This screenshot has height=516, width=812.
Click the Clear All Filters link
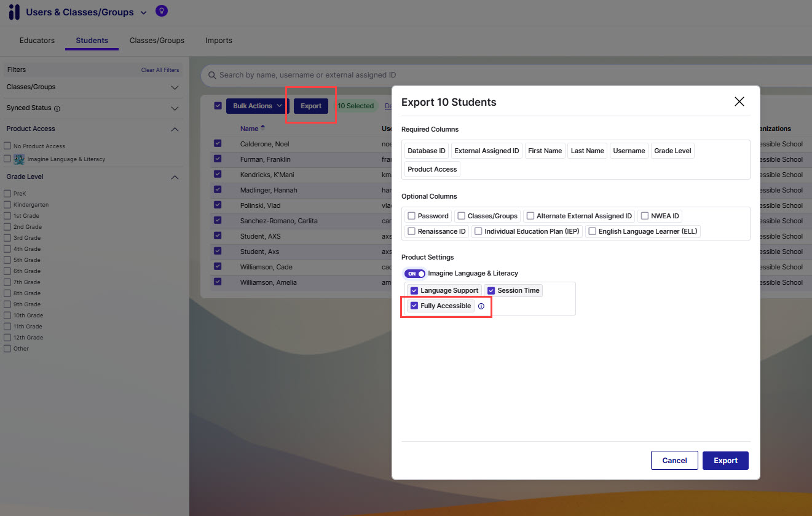(160, 69)
